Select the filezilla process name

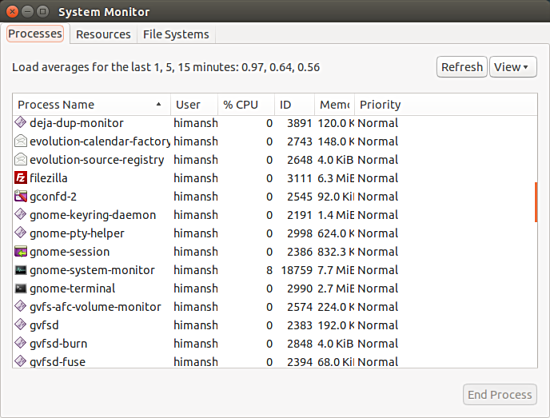click(x=48, y=178)
